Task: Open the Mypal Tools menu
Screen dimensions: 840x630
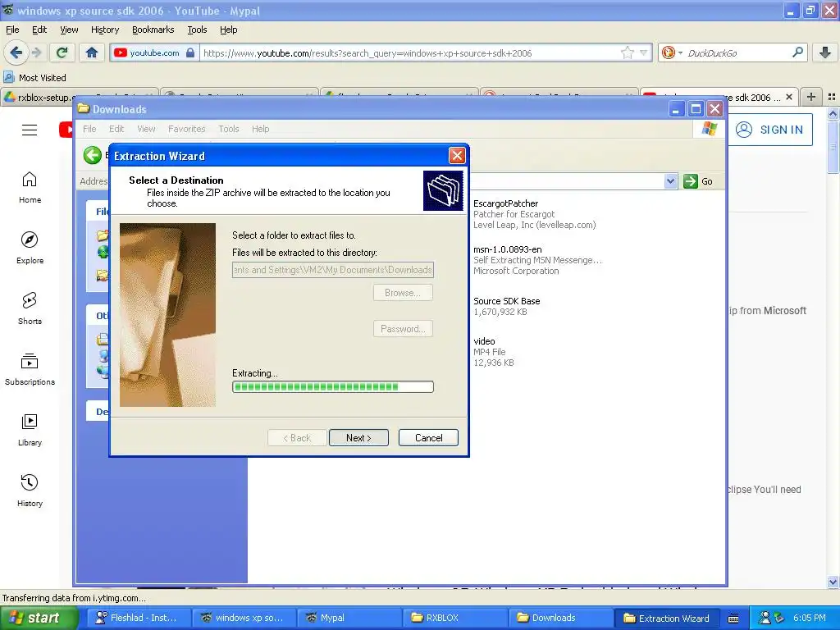Action: click(x=197, y=30)
